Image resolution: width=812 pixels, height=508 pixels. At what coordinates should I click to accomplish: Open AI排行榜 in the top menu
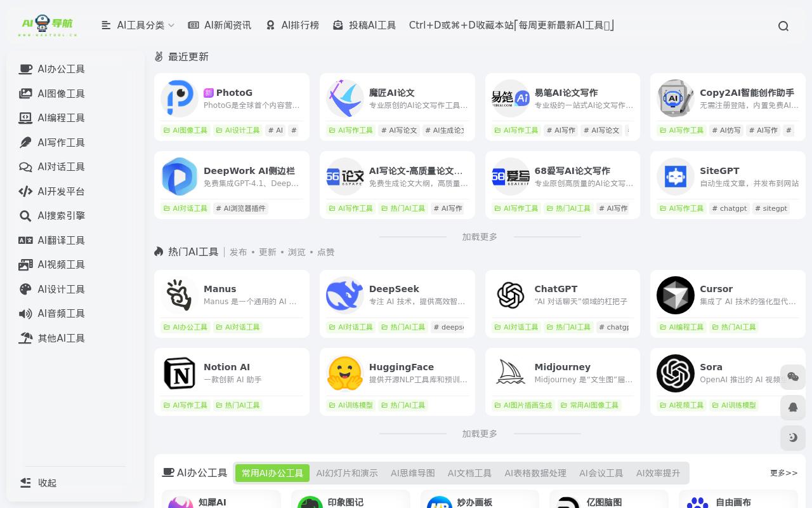[292, 25]
